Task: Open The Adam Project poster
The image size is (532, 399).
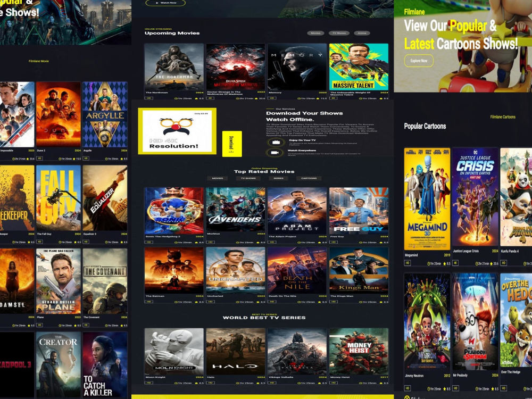Action: [297, 211]
